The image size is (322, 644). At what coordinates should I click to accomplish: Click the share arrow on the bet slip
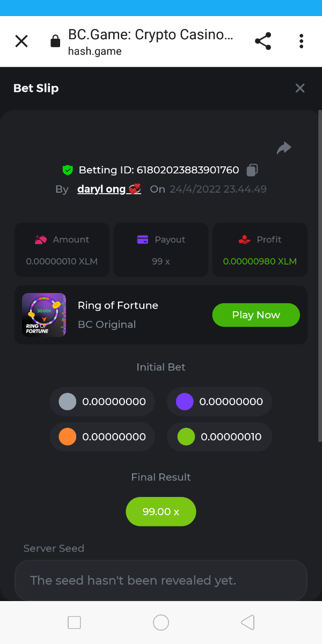coord(284,148)
